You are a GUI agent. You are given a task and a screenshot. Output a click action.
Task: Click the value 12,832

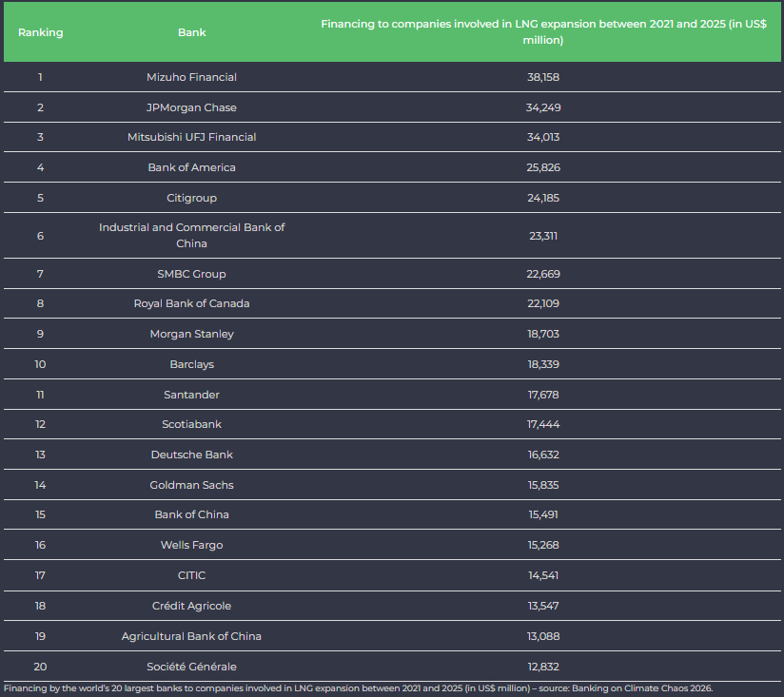pyautogui.click(x=543, y=667)
